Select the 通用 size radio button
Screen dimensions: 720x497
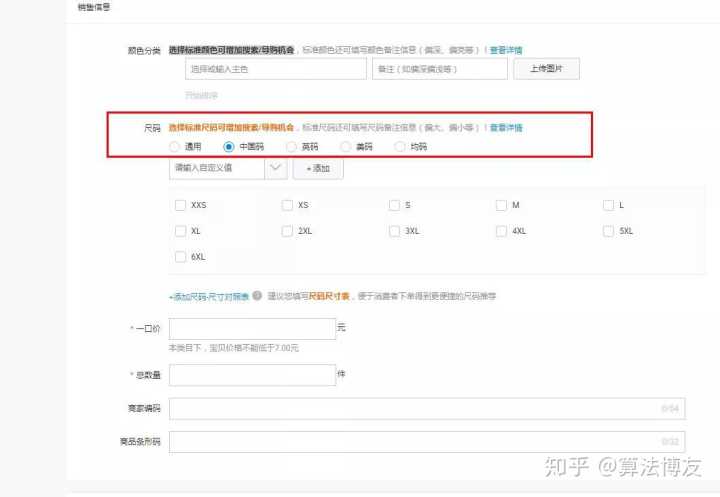pyautogui.click(x=174, y=147)
